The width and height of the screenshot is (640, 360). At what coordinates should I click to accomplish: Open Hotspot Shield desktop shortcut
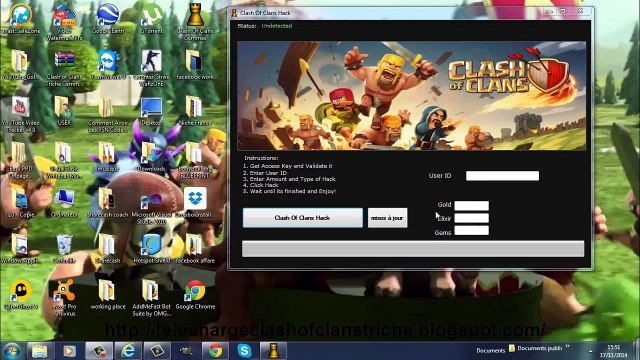point(151,249)
